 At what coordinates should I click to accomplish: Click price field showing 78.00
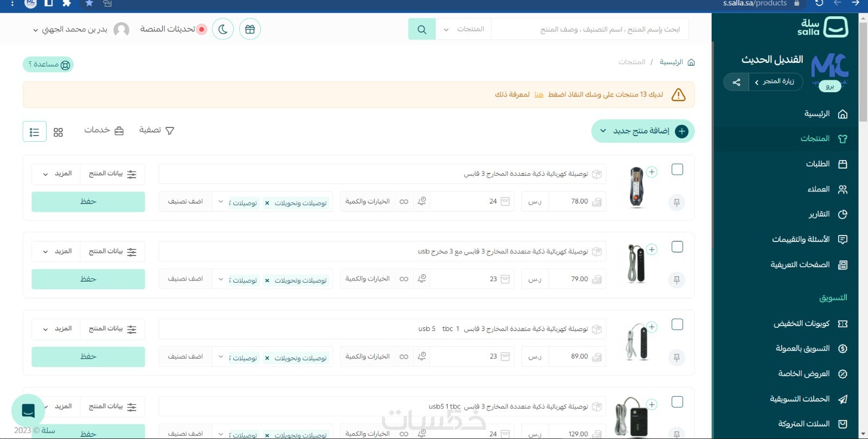pos(577,201)
